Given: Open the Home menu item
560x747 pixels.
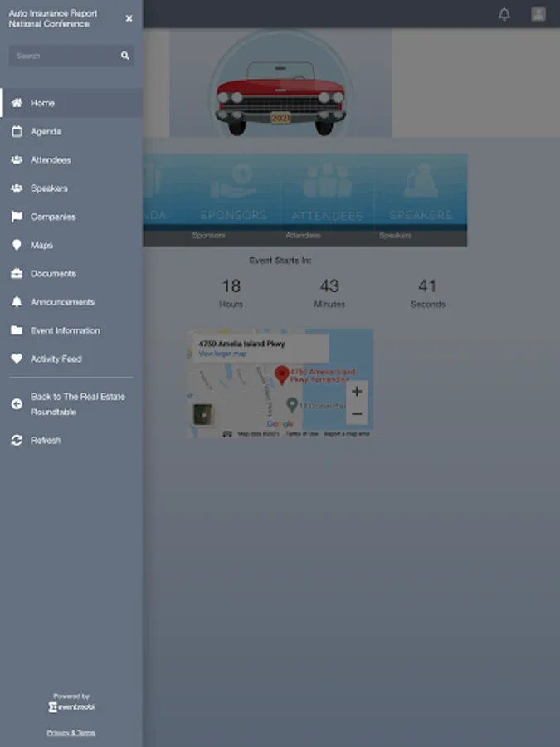Looking at the screenshot, I should point(71,102).
